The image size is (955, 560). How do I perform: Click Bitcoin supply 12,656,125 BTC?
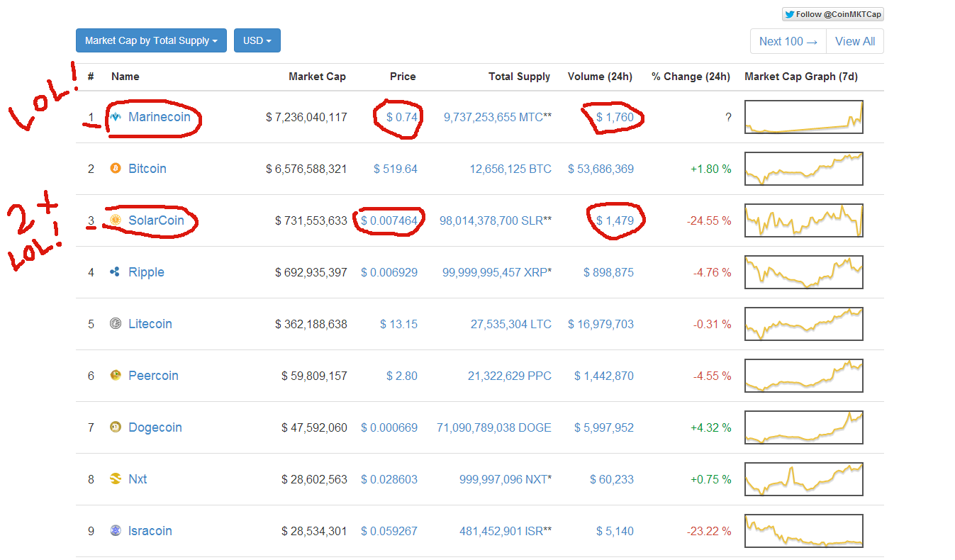pyautogui.click(x=510, y=169)
